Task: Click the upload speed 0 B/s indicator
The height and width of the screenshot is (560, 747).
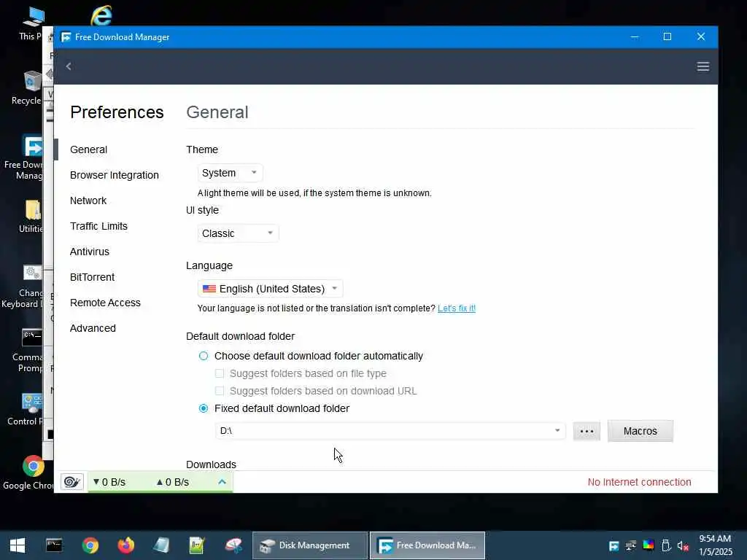Action: point(172,482)
